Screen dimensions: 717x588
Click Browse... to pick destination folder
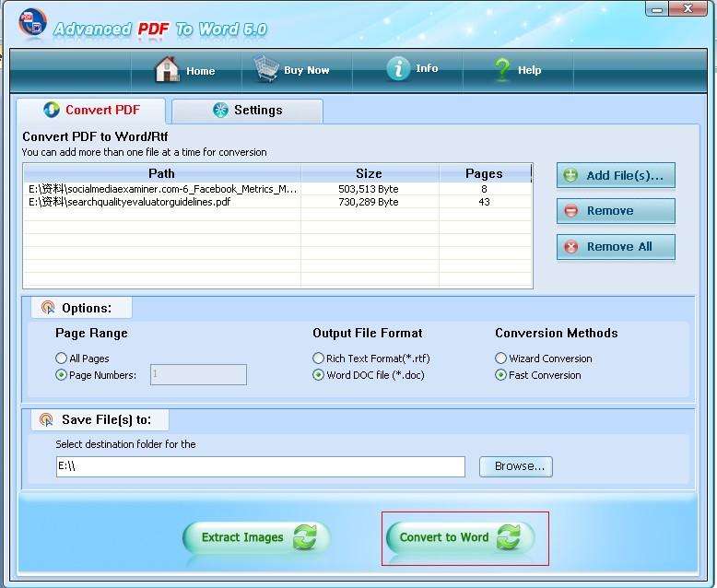516,466
